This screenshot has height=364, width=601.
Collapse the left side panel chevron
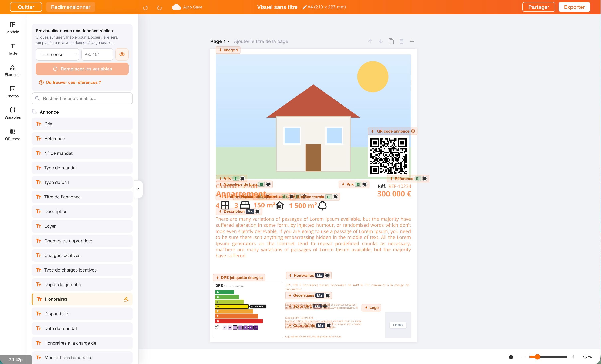click(139, 189)
